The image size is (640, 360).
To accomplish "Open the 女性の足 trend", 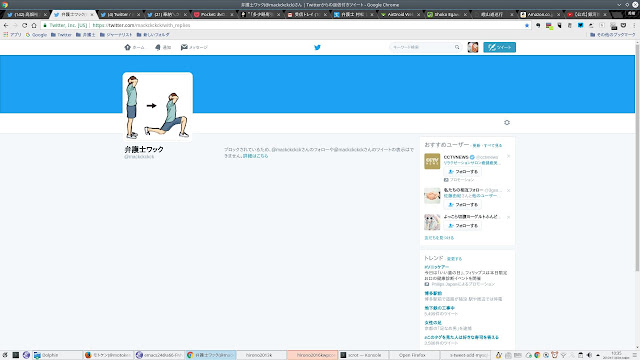I will 433,322.
